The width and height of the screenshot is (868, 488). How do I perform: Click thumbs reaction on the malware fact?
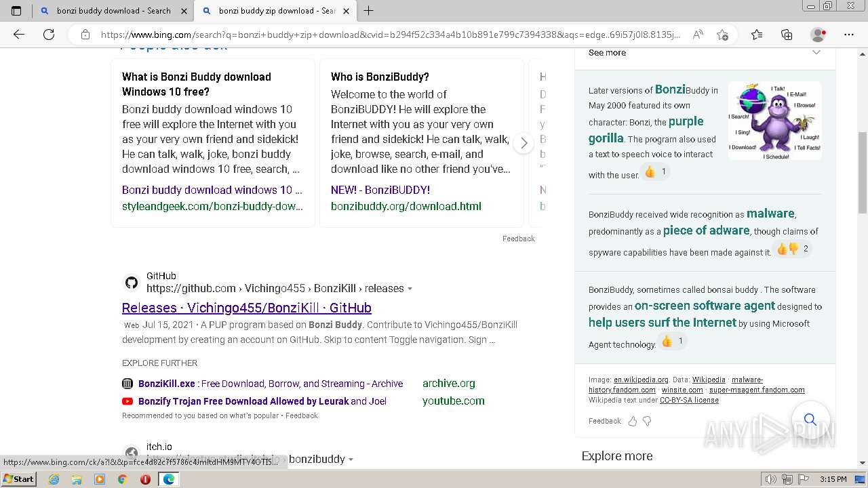(787, 249)
